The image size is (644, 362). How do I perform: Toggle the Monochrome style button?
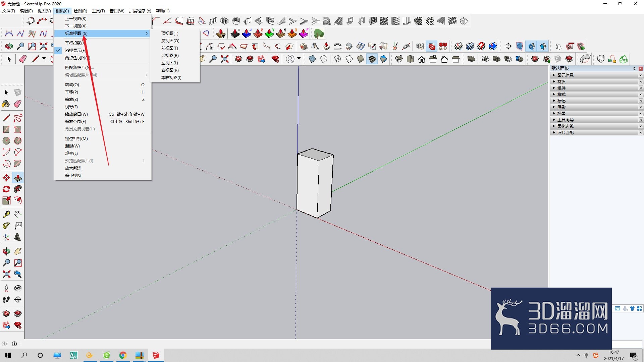(x=383, y=59)
